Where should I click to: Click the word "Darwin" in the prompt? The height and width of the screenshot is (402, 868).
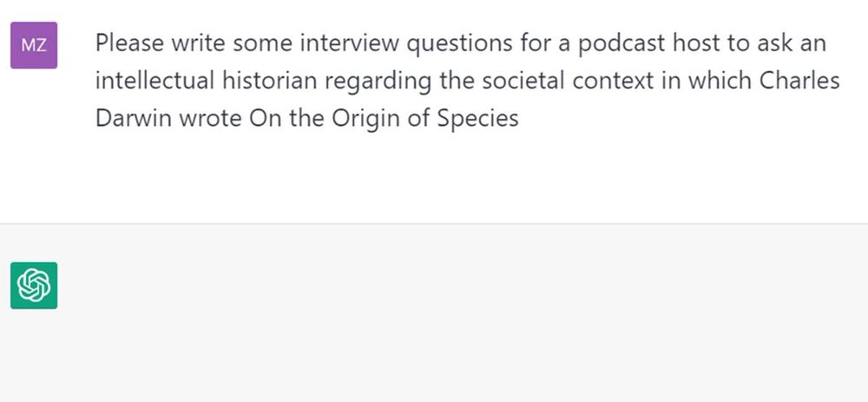click(134, 118)
